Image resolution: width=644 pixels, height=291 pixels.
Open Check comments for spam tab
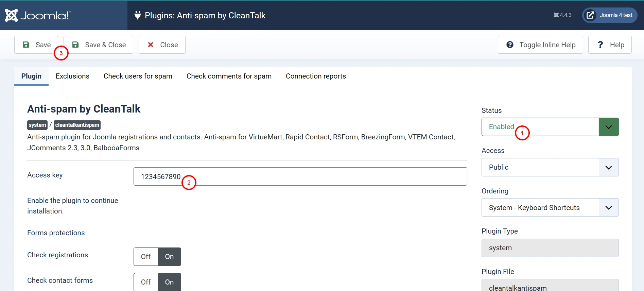pos(229,76)
